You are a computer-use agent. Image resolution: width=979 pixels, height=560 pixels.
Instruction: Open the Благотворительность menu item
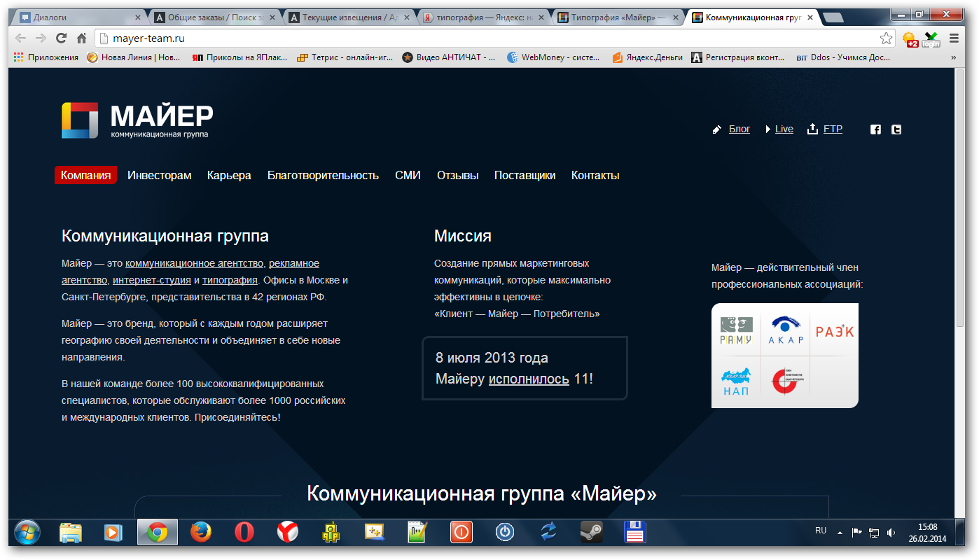(323, 176)
